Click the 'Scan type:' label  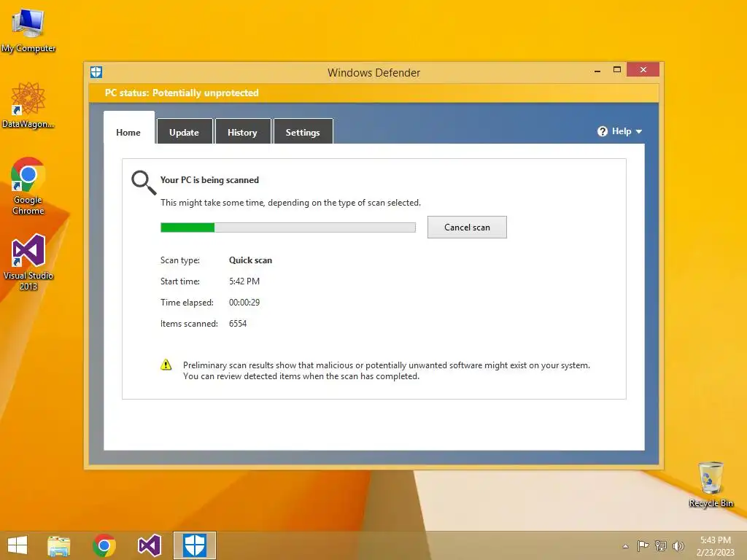[180, 260]
